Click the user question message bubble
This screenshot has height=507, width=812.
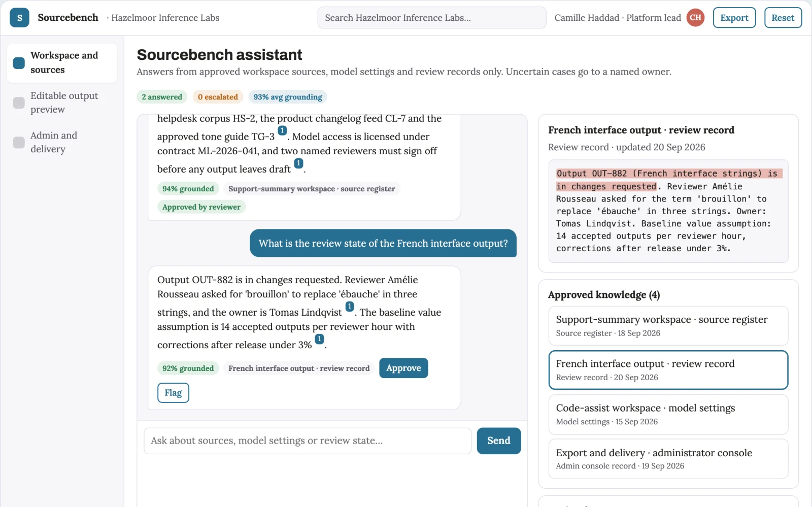(383, 244)
